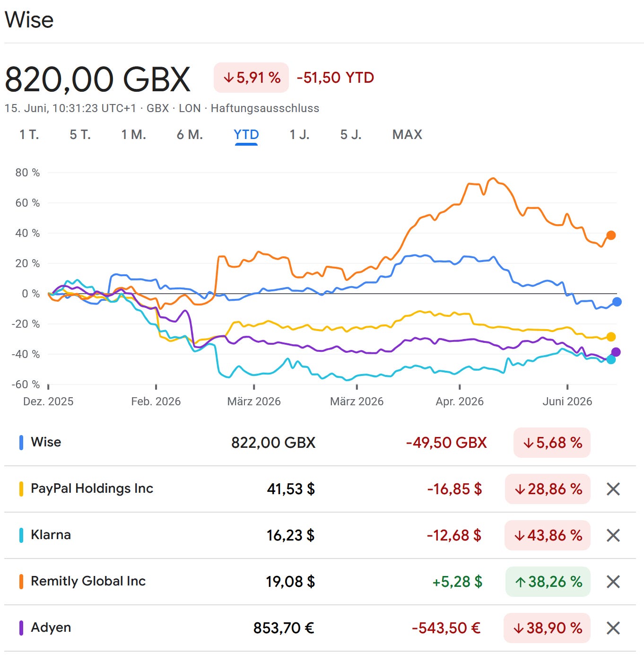Click PayPal's price 41,53 $

291,489
